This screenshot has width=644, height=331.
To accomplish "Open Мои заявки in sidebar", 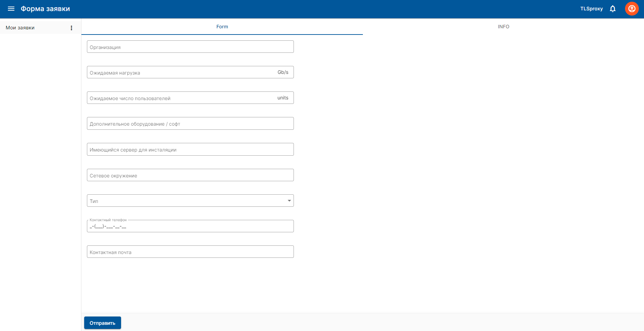I will coord(20,28).
